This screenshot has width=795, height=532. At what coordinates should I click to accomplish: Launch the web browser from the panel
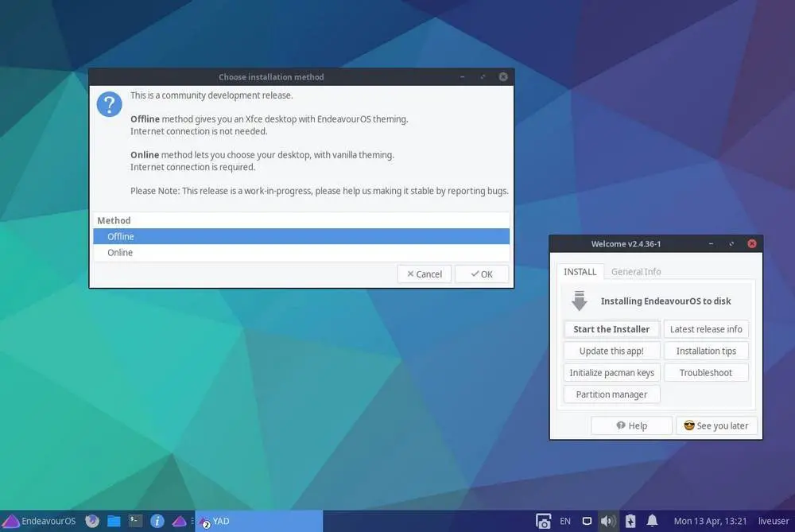tap(92, 521)
